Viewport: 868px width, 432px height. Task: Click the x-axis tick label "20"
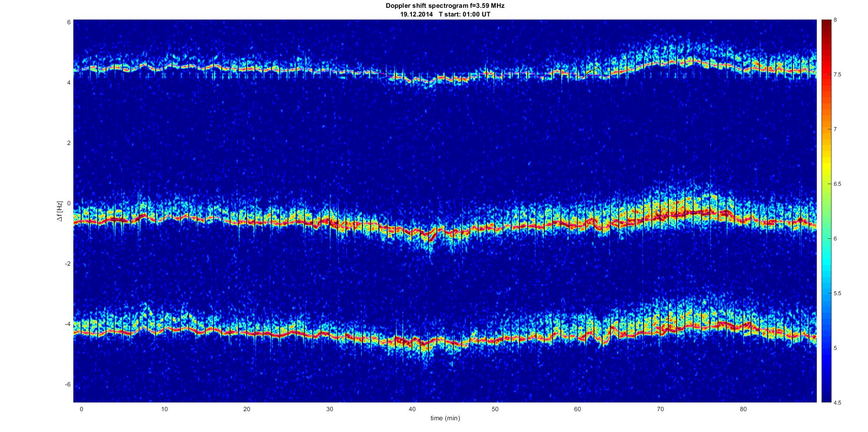(x=247, y=409)
